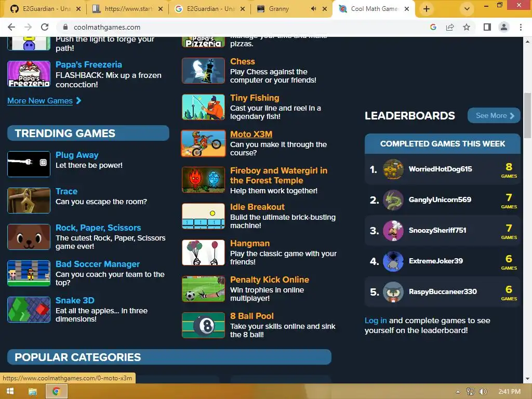Open the Chrome profile avatar

[504, 27]
